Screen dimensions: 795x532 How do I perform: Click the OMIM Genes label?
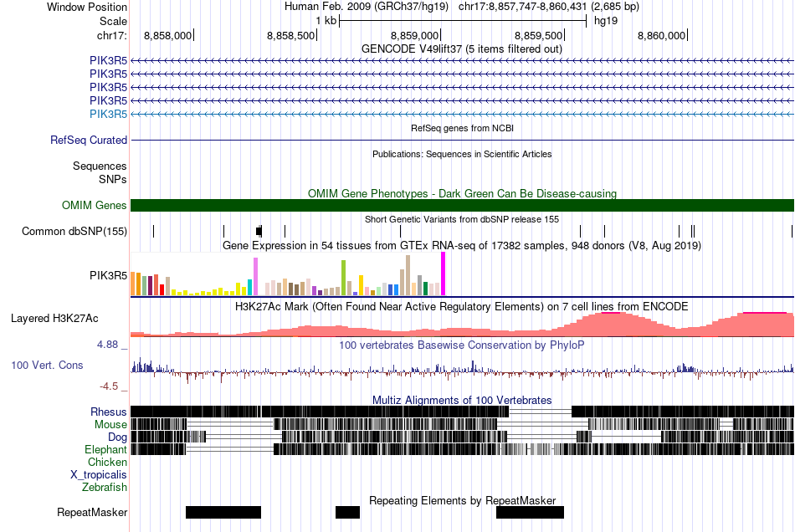point(94,205)
